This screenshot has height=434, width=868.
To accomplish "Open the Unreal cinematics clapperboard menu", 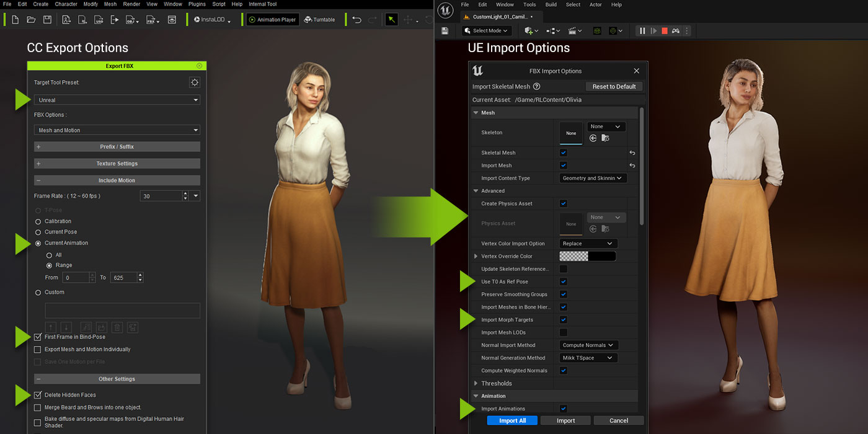I will tap(575, 30).
